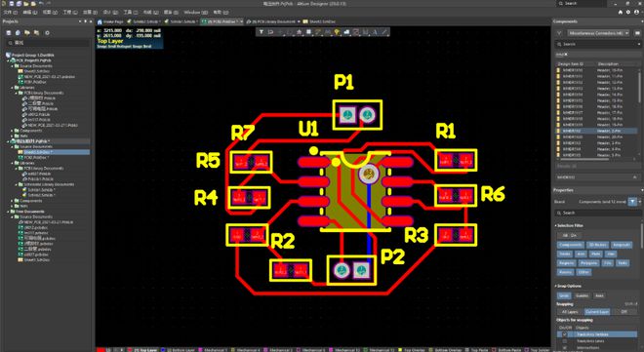Open the top-right notifications bell icon

(621, 13)
